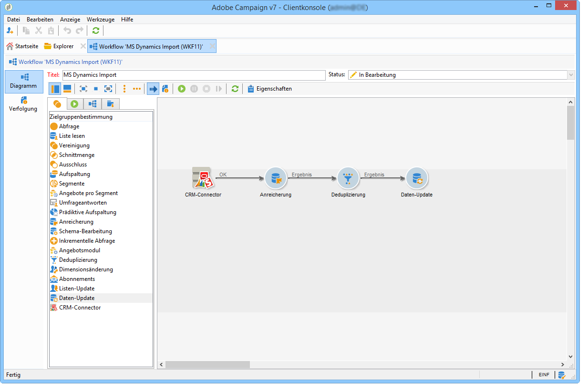Close the Workflow MS Dynamics Import tab
This screenshot has height=392, width=588.
pos(212,46)
